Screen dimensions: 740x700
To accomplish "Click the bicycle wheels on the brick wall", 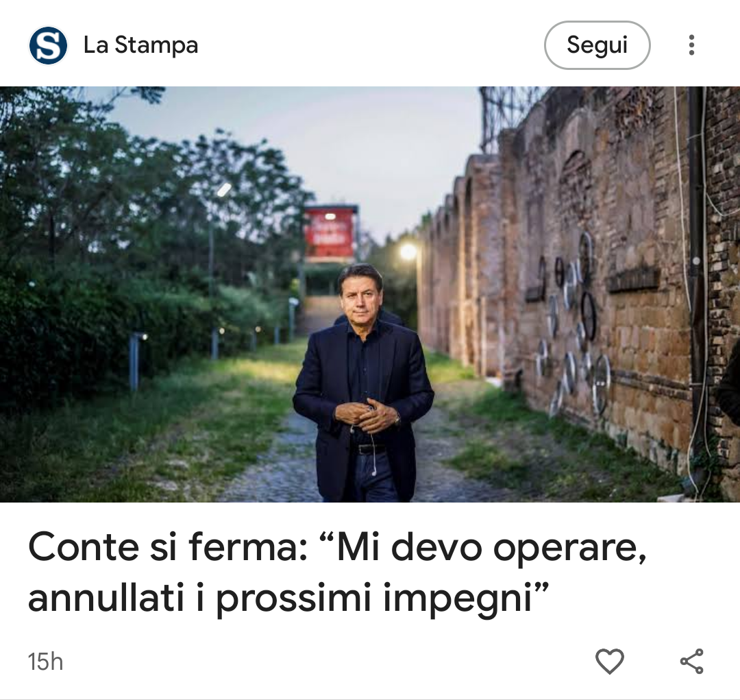I will tap(571, 326).
